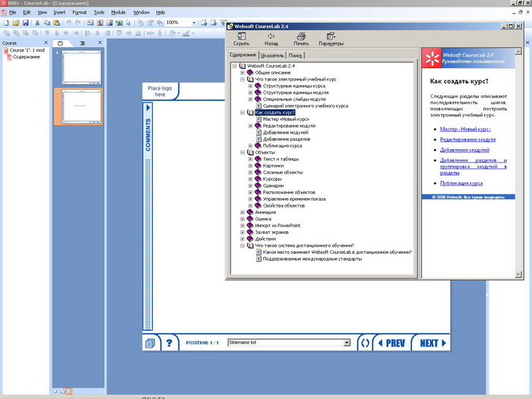Collapse the Объекты tree node
The width and height of the screenshot is (532, 399).
click(x=242, y=153)
